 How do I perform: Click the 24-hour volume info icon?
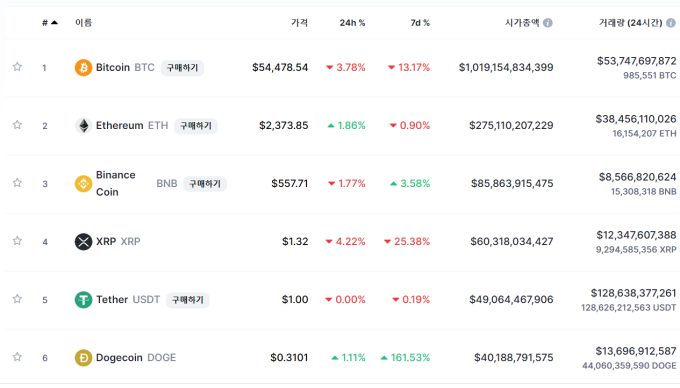click(x=671, y=23)
